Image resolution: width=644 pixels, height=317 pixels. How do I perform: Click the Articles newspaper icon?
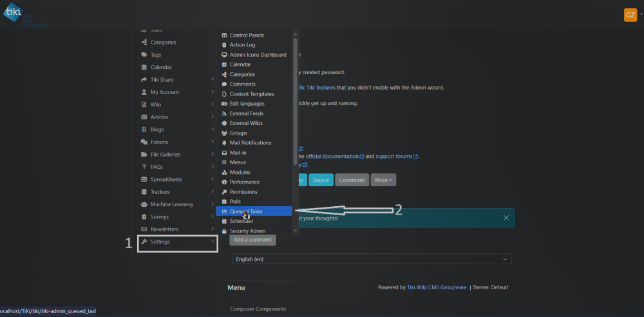coord(144,117)
